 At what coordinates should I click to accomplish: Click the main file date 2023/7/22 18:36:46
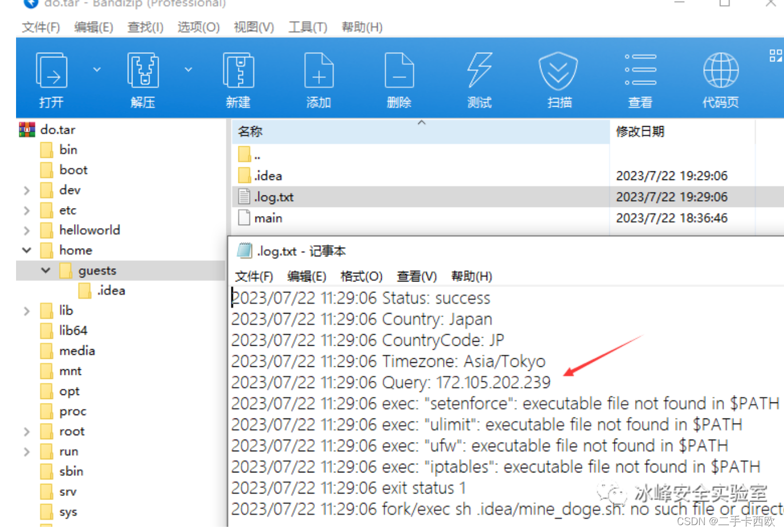pyautogui.click(x=672, y=218)
